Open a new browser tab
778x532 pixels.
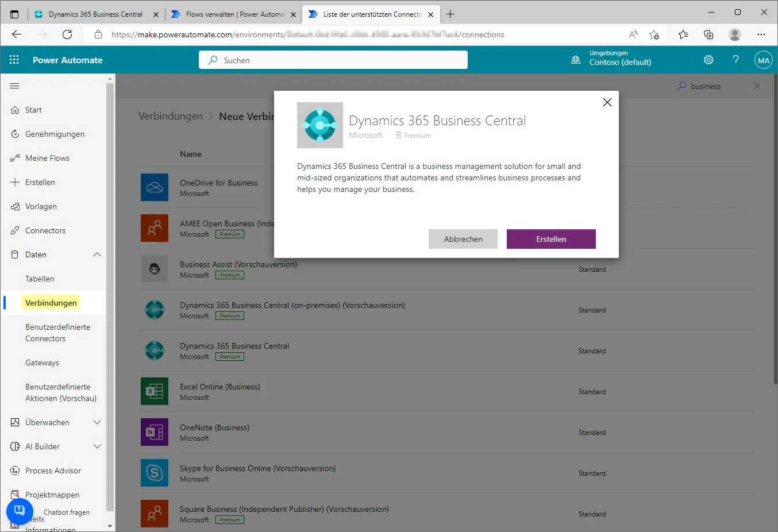click(450, 14)
